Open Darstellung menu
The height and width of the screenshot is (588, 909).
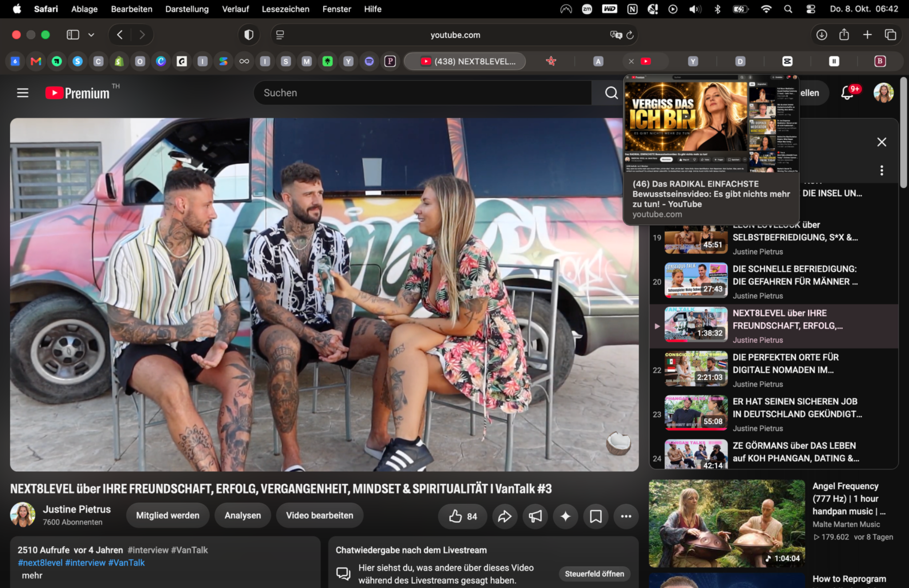(187, 9)
